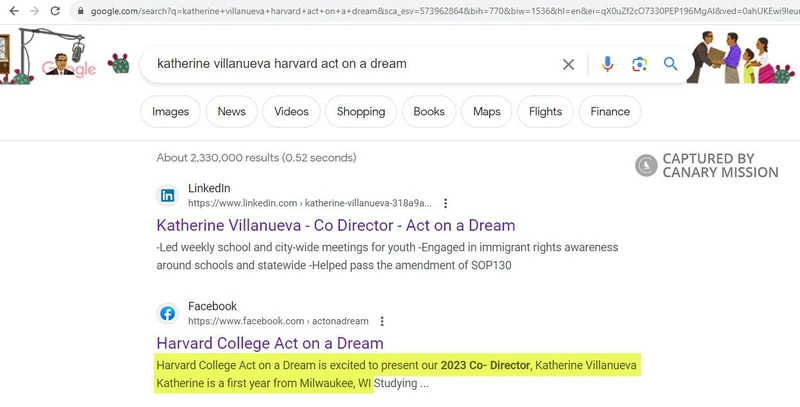
Task: Switch to the Finance filter
Action: tap(610, 111)
